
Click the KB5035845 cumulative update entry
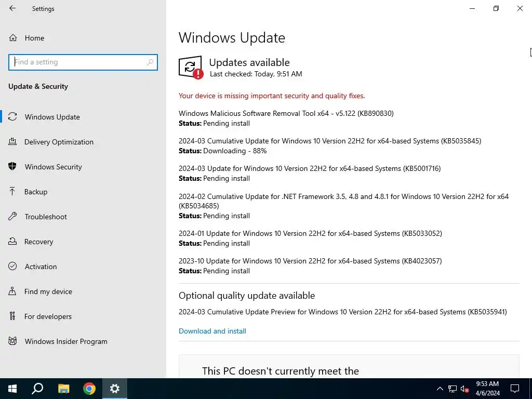tap(330, 141)
